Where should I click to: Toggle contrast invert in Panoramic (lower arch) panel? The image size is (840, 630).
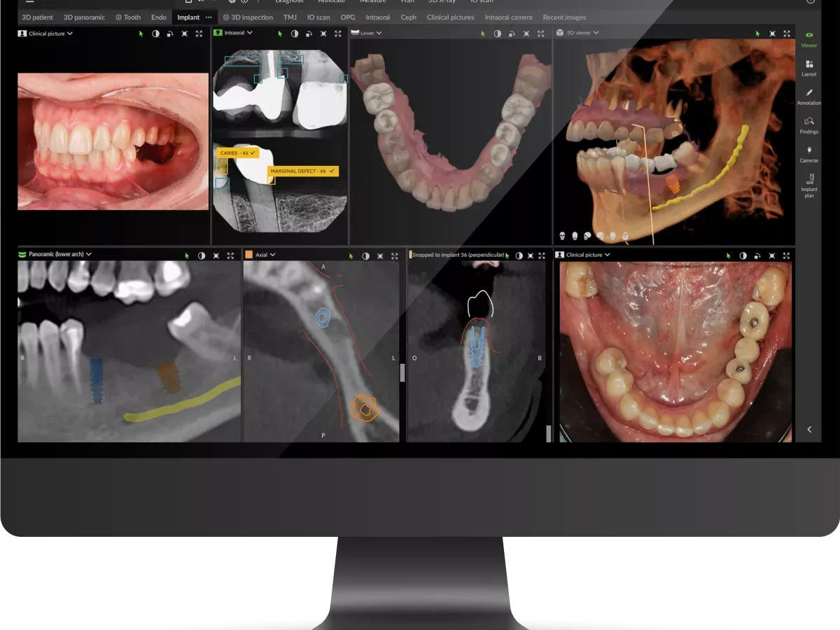[202, 255]
